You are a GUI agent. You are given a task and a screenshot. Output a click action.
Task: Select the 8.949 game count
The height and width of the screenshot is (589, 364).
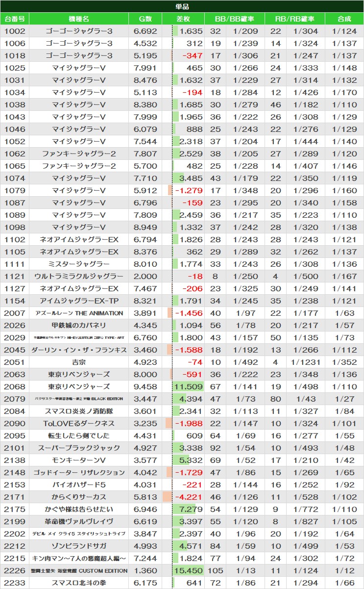[146, 227]
